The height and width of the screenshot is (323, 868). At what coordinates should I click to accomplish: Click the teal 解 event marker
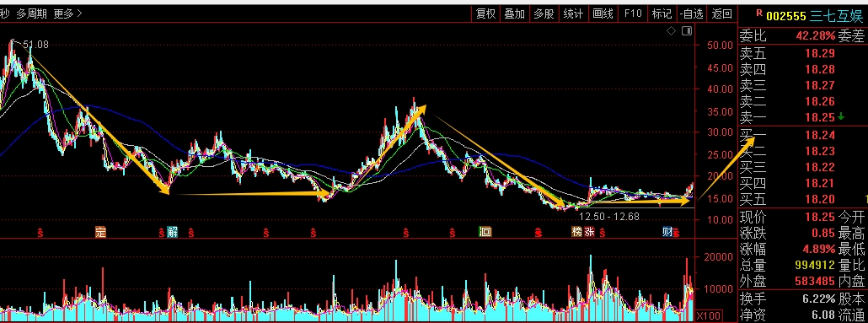pos(173,232)
